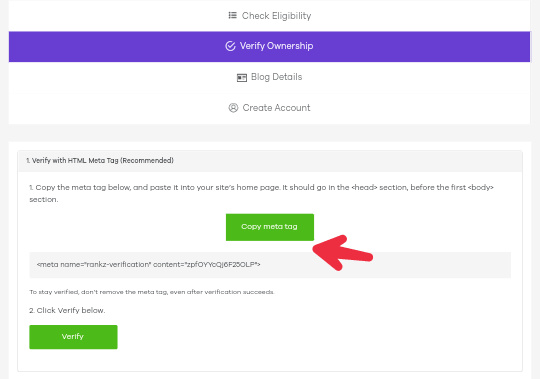Click the list icon beside Check Eligibility
Image resolution: width=540 pixels, height=379 pixels.
(233, 15)
